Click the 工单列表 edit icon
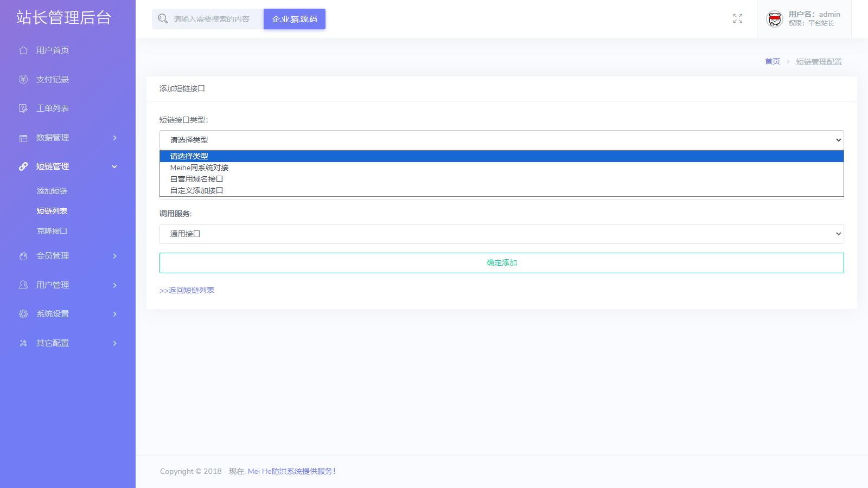Viewport: 868px width, 488px height. tap(23, 108)
